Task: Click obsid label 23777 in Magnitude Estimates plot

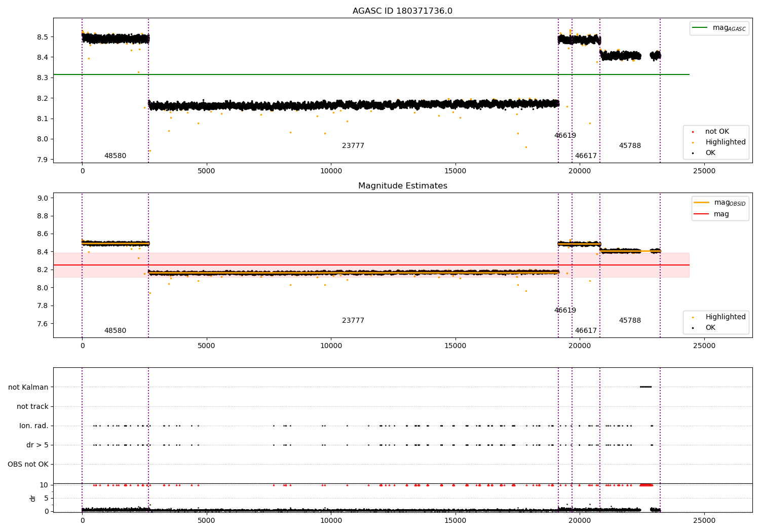Action: (353, 321)
